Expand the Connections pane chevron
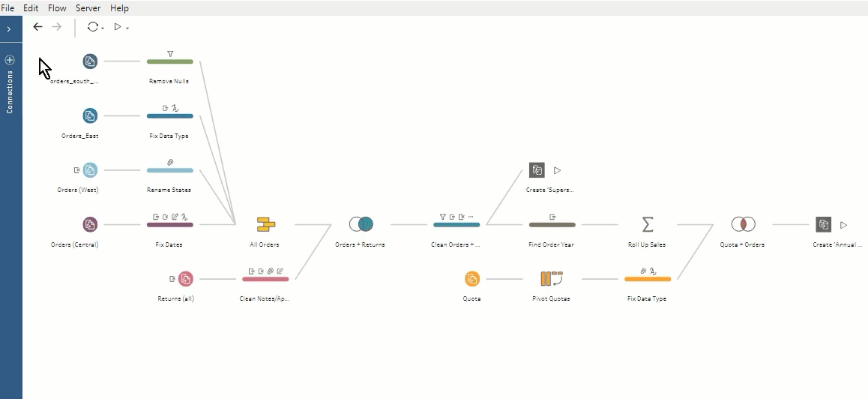Viewport: 868px width, 399px height. tap(9, 28)
